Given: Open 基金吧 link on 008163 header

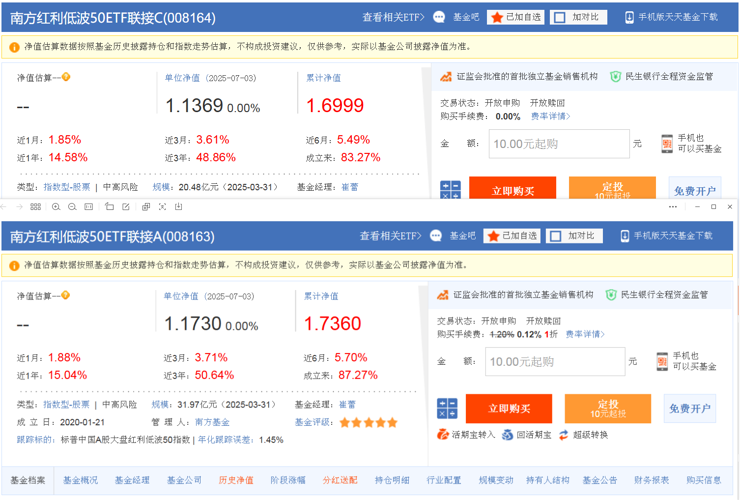Looking at the screenshot, I should tap(462, 236).
